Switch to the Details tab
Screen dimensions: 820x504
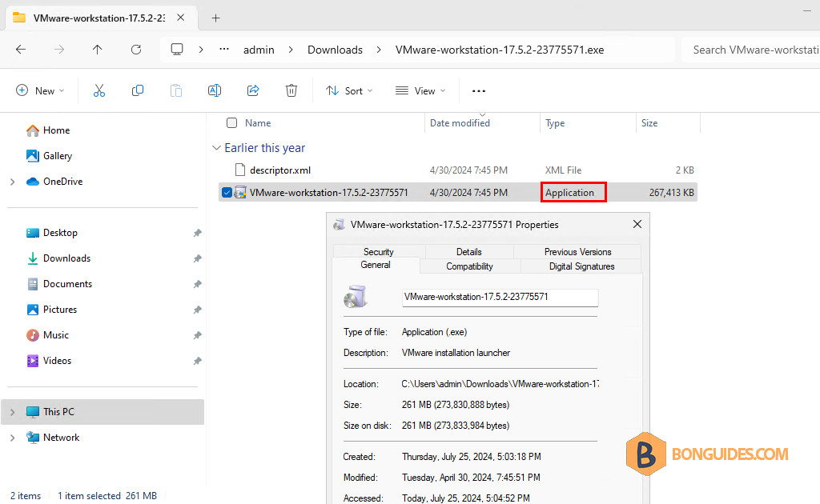[469, 252]
